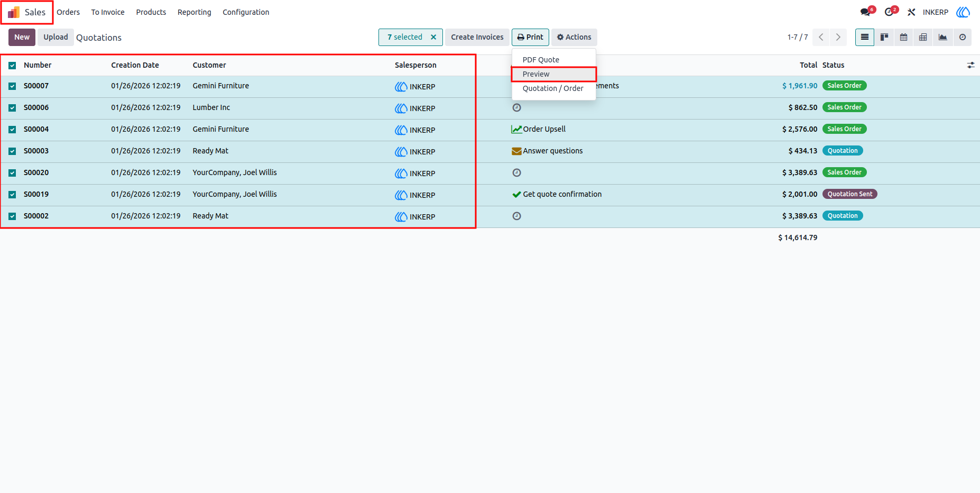Uncheck the S00007 row checkbox
This screenshot has height=493, width=980.
(12, 86)
